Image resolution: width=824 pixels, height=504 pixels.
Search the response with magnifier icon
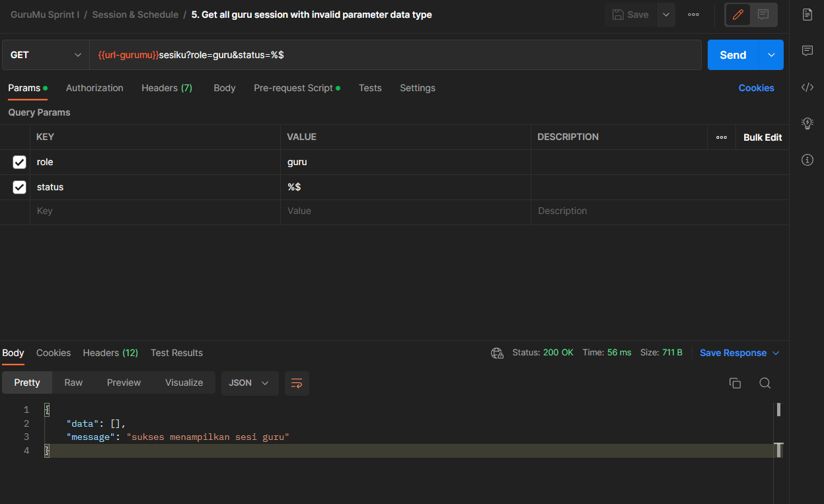(765, 383)
